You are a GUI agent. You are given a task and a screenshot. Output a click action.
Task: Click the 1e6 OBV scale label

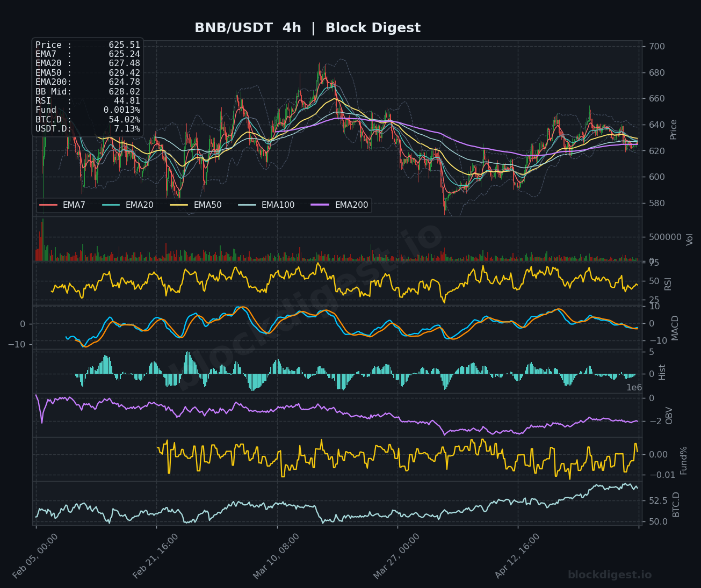click(634, 388)
